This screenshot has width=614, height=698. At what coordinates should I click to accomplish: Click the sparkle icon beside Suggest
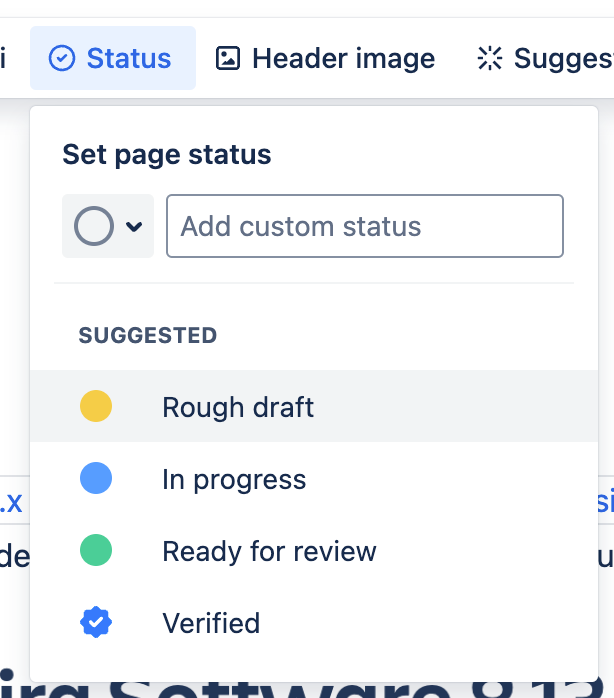(489, 59)
